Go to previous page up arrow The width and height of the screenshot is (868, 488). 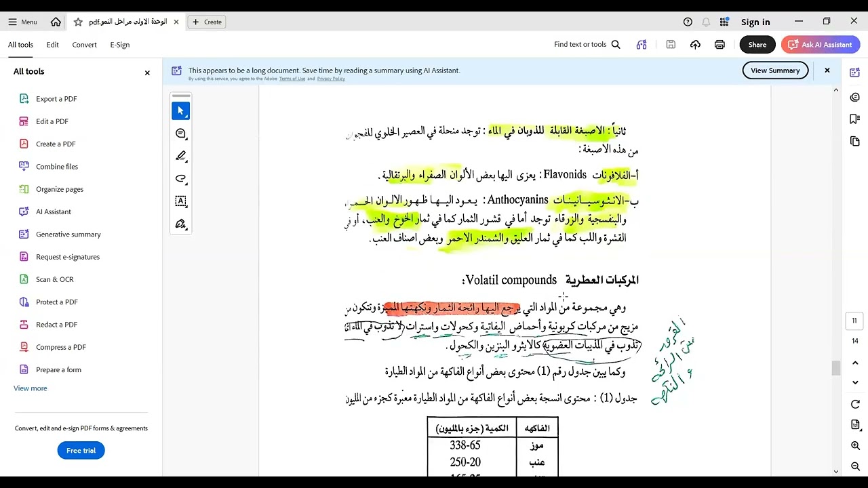coord(855,363)
